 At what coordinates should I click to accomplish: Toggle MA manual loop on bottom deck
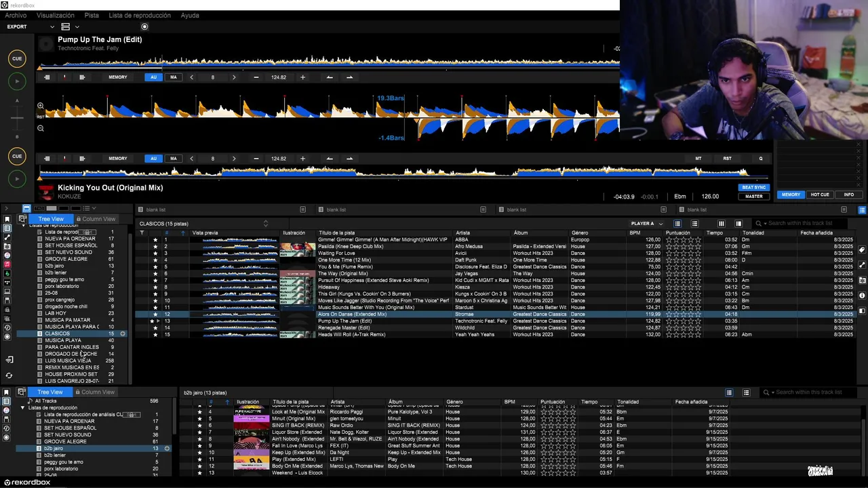click(x=174, y=159)
